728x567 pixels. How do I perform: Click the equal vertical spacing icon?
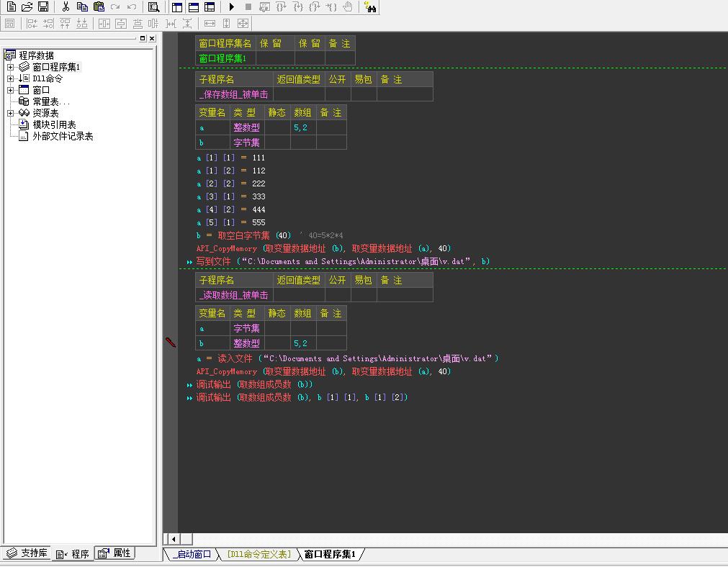[x=187, y=23]
